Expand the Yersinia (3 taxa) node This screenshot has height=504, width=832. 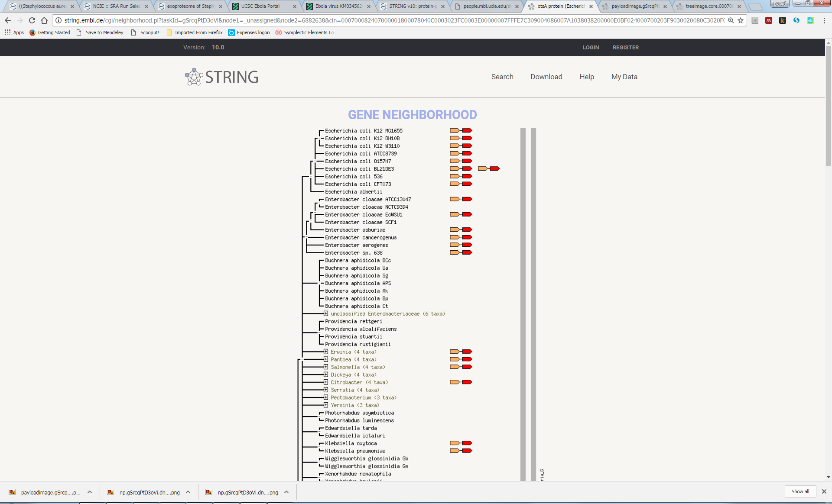click(326, 405)
